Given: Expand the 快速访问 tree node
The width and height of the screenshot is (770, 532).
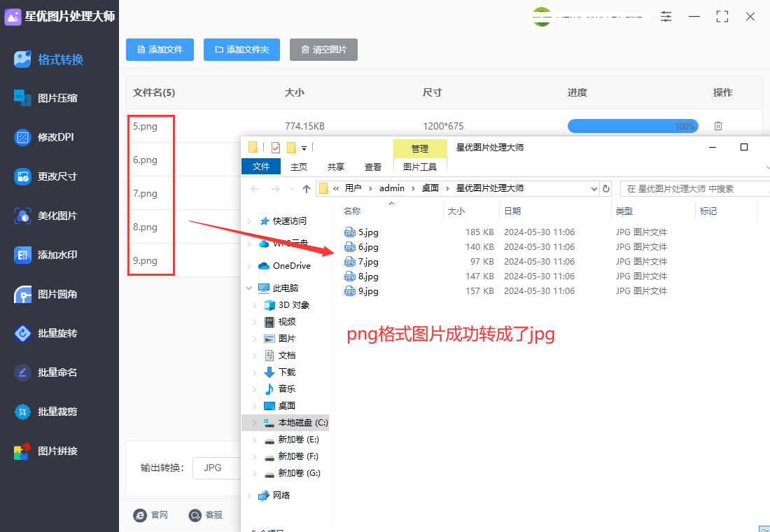Looking at the screenshot, I should (249, 221).
